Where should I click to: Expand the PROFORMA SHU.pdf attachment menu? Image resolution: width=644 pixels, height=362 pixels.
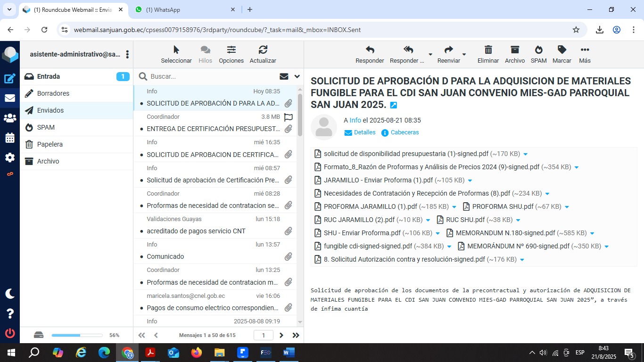click(x=567, y=207)
